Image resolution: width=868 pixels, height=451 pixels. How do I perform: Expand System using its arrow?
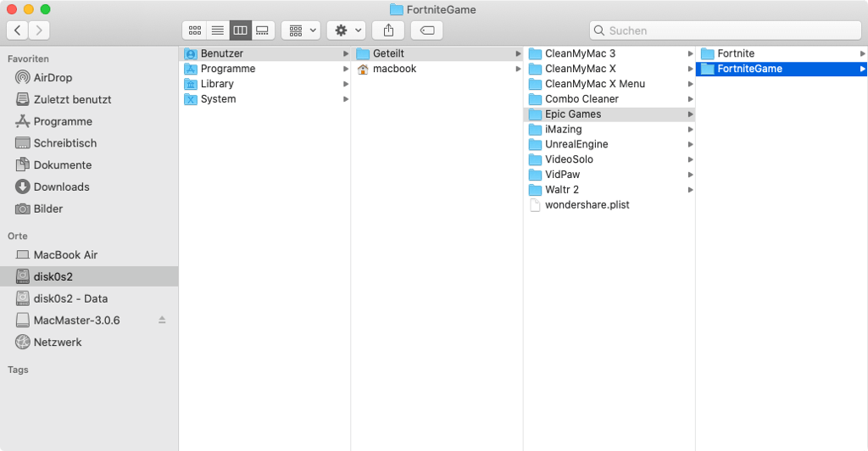tap(346, 99)
